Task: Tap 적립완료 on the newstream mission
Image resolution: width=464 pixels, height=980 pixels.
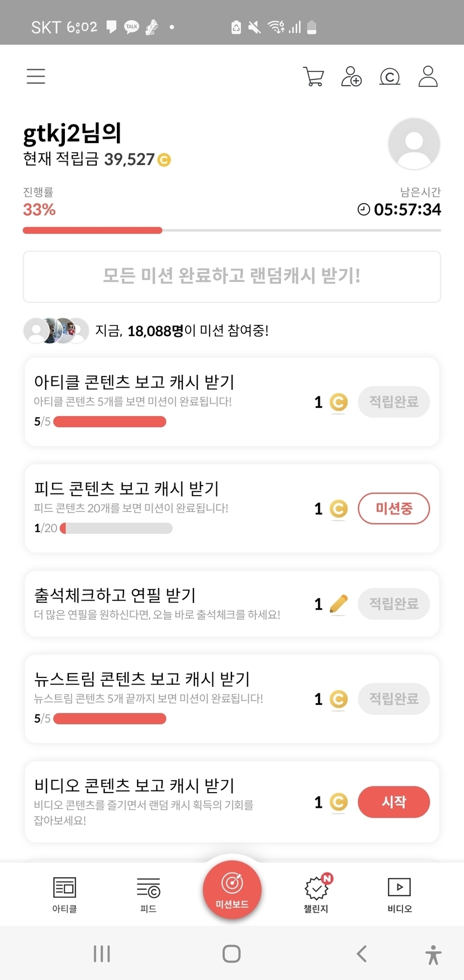Action: click(x=394, y=699)
